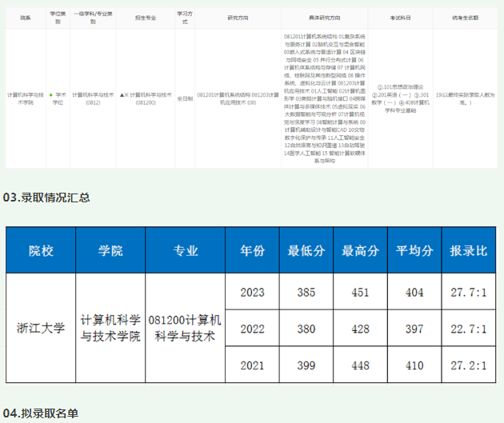Click highest score '428' for 2022
Screen dimensions: 504x423
coord(360,329)
